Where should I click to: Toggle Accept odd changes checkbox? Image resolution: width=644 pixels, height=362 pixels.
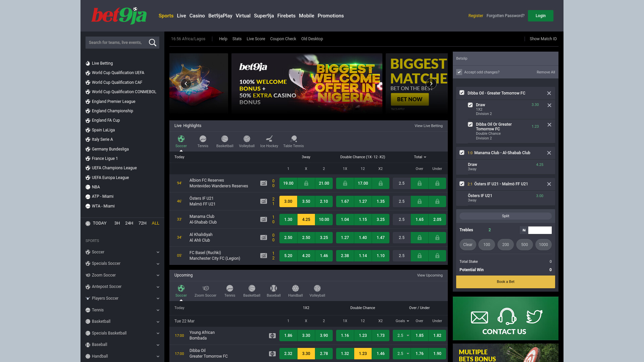[x=459, y=72]
